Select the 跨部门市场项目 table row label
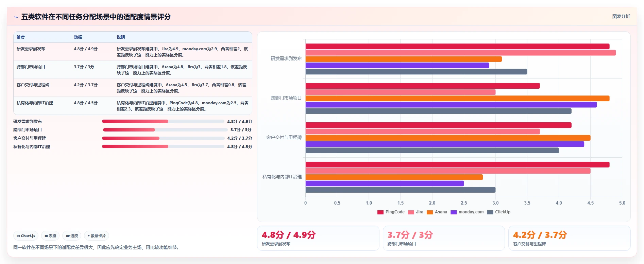 click(x=31, y=67)
